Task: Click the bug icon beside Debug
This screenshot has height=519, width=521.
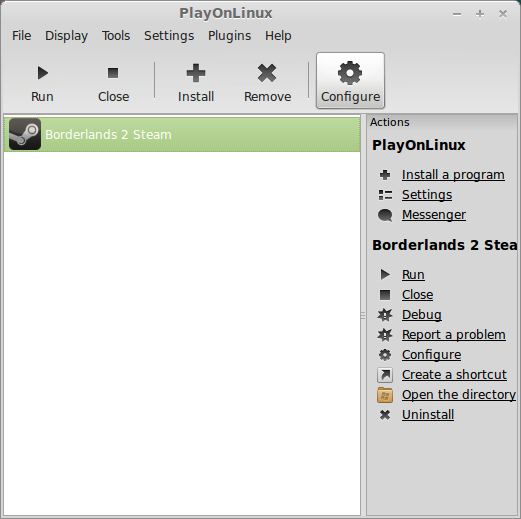Action: pyautogui.click(x=385, y=315)
